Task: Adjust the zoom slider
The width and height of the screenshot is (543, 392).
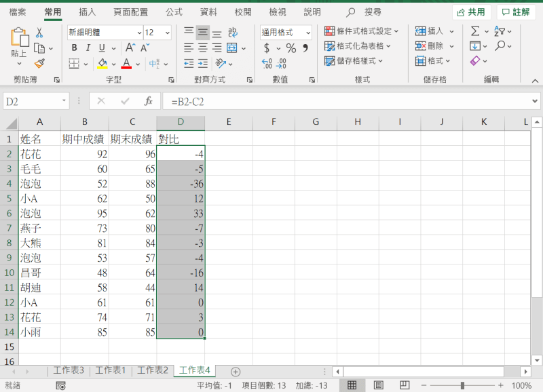Action: click(x=462, y=385)
